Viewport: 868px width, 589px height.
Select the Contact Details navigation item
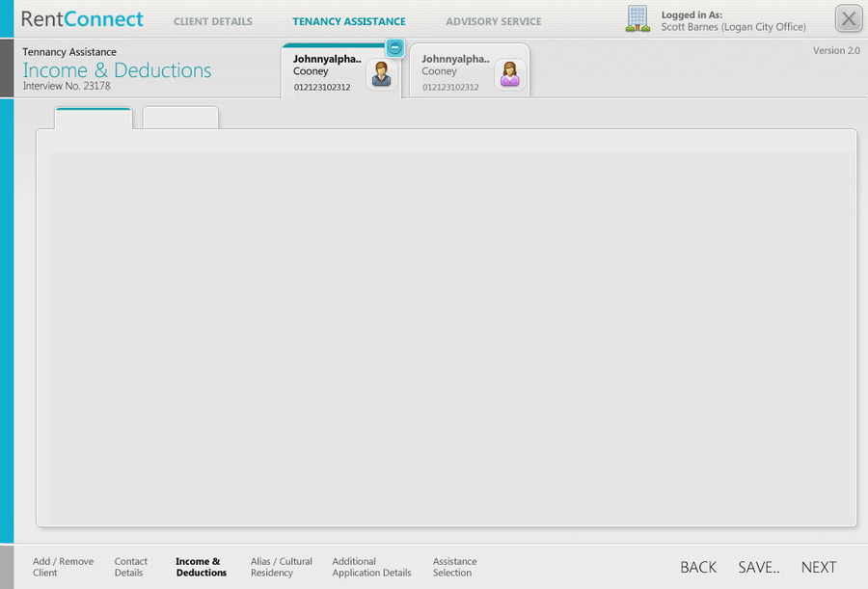131,566
